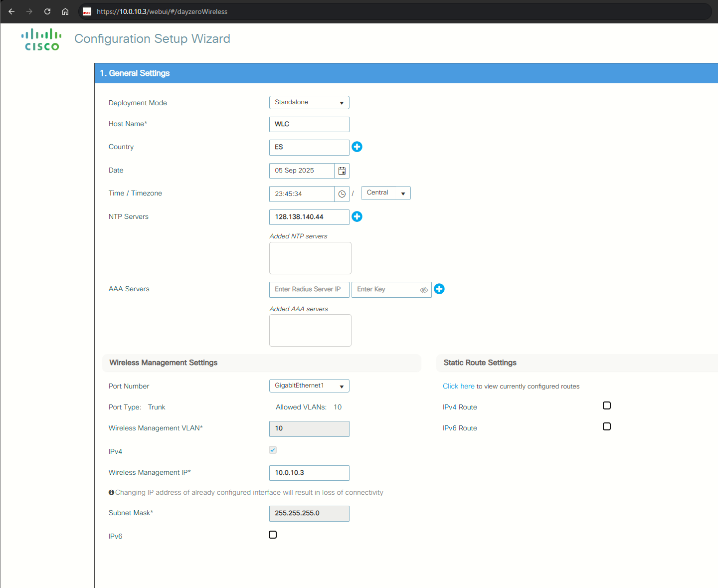Image resolution: width=718 pixels, height=588 pixels.
Task: Click the Added AAA servers list box
Action: pos(310,330)
